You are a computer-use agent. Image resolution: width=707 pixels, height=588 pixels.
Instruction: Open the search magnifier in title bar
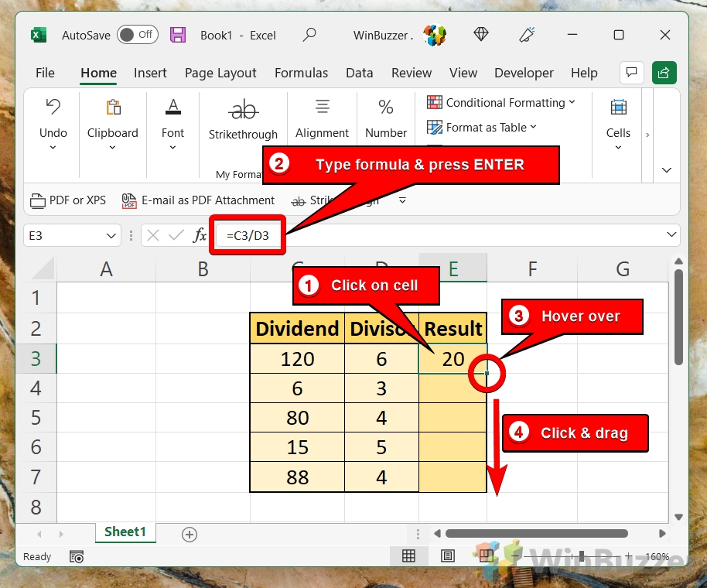click(x=309, y=35)
